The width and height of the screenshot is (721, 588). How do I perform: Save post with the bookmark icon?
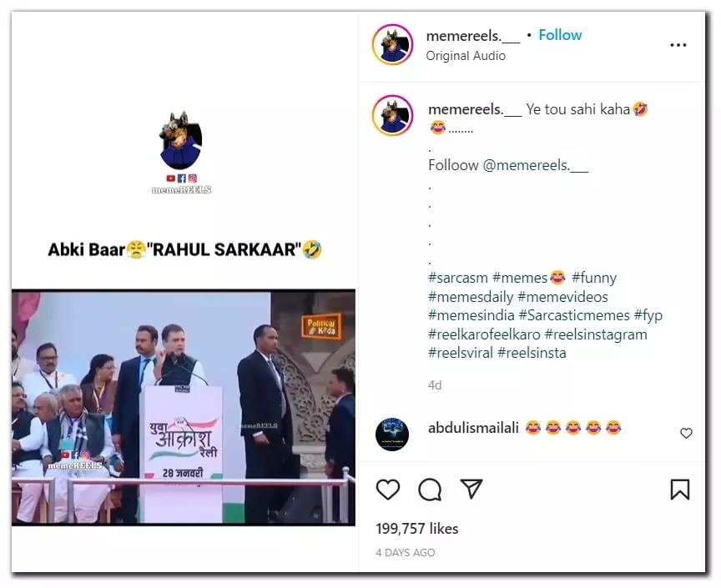click(680, 490)
